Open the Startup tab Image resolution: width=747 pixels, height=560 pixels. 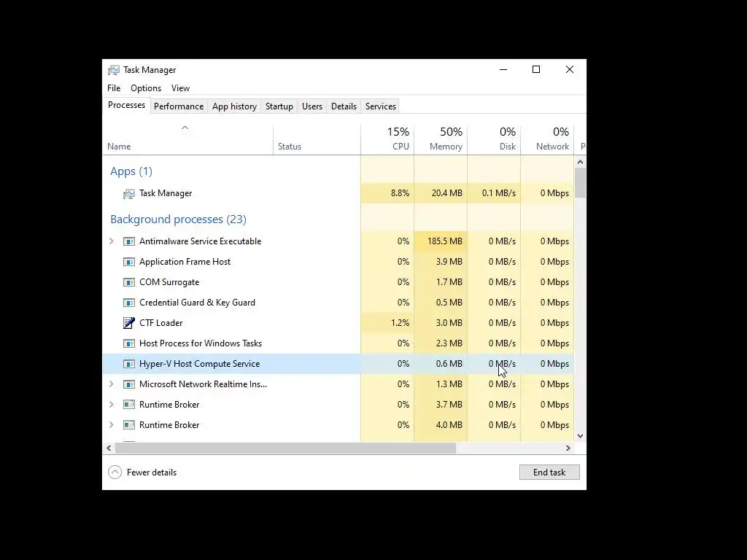coord(279,106)
